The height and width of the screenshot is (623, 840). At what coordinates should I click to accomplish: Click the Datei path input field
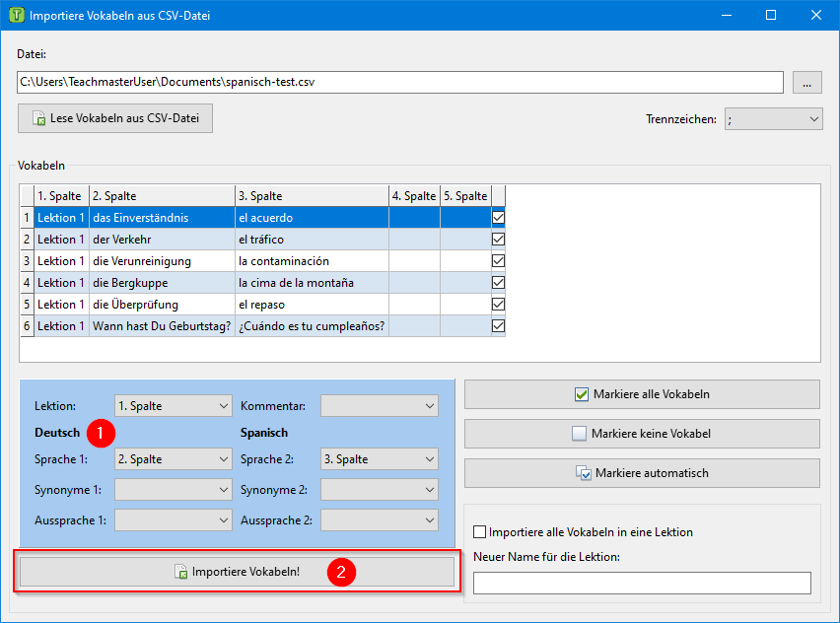click(399, 83)
